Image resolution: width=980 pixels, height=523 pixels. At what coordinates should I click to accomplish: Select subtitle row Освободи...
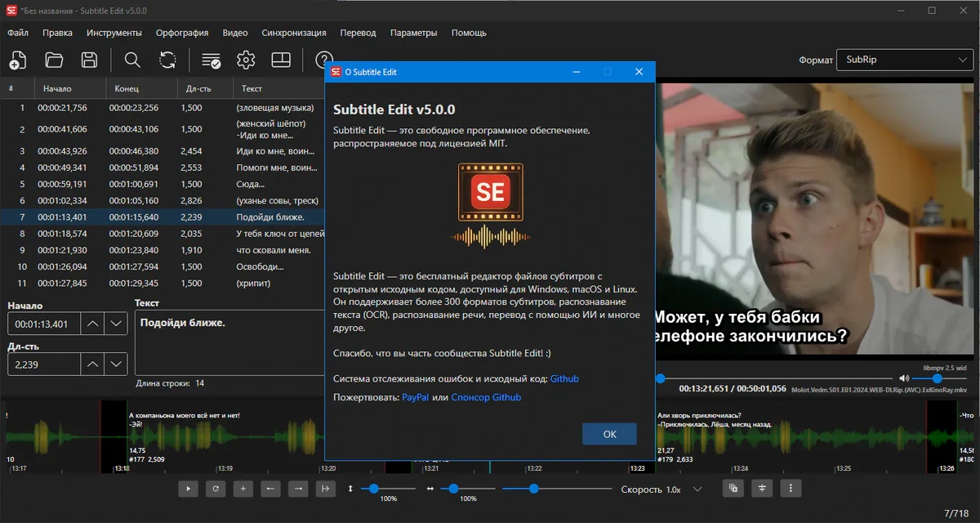pyautogui.click(x=163, y=266)
